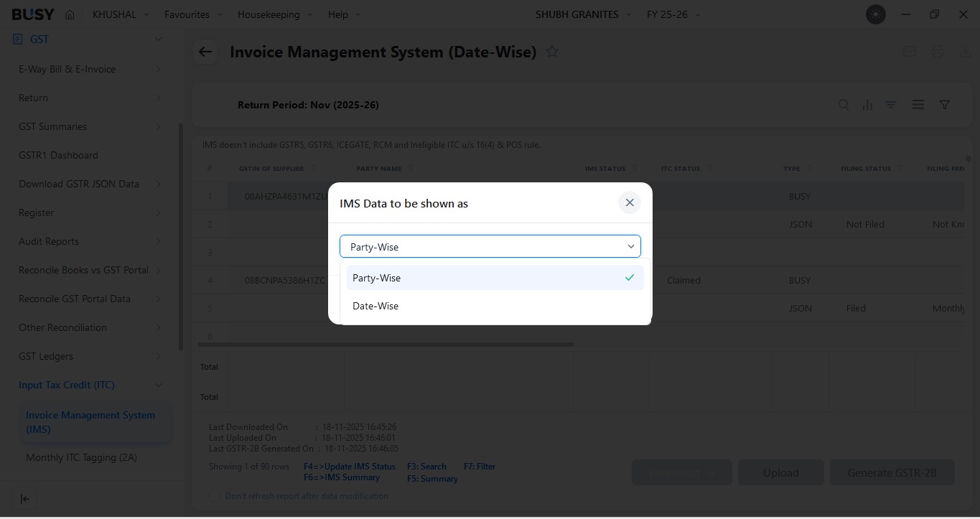Select the Party-Wise option

pos(495,278)
